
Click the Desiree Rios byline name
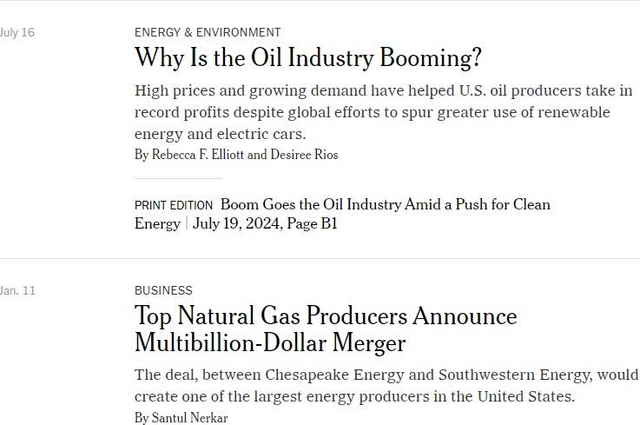point(304,155)
